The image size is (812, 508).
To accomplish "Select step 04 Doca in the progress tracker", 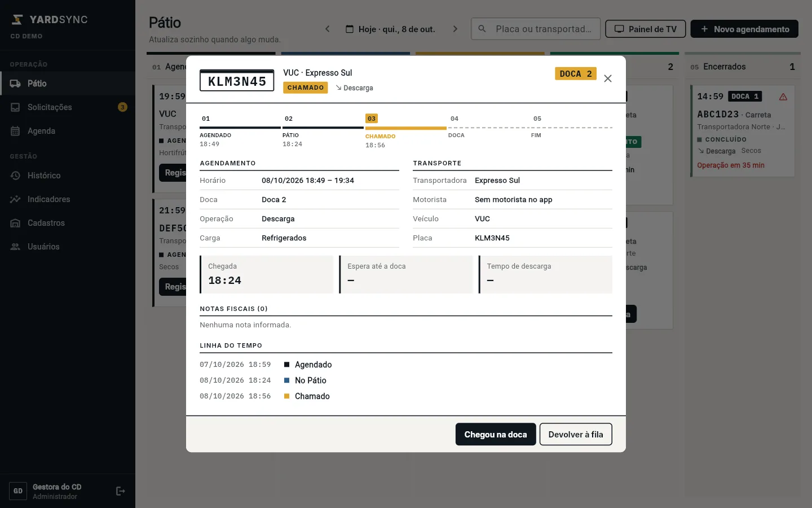I will coord(489,128).
